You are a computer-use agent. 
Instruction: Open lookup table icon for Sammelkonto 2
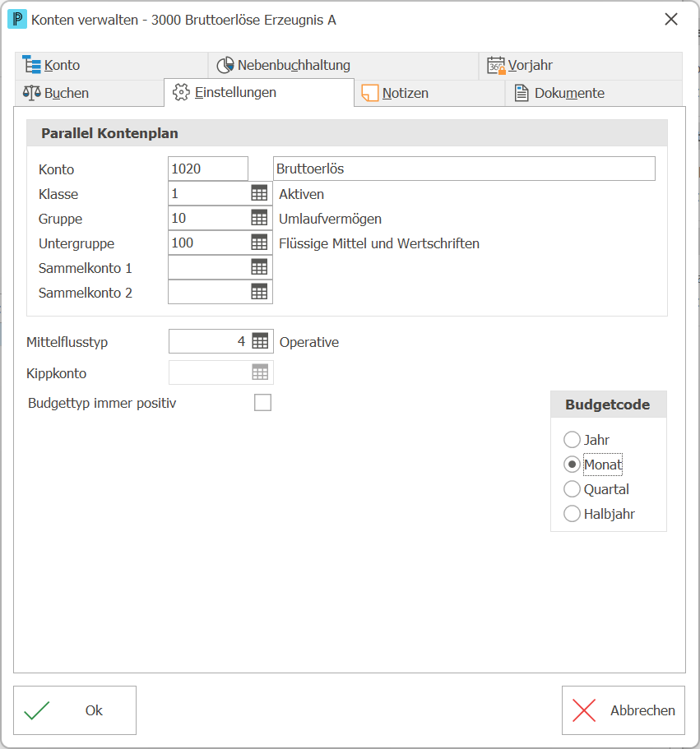click(259, 292)
